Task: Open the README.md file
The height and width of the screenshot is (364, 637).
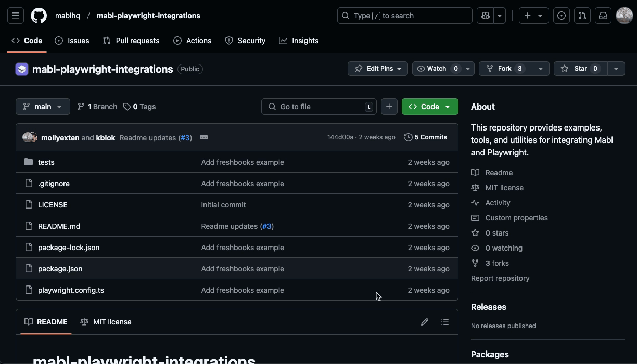Action: pos(59,226)
